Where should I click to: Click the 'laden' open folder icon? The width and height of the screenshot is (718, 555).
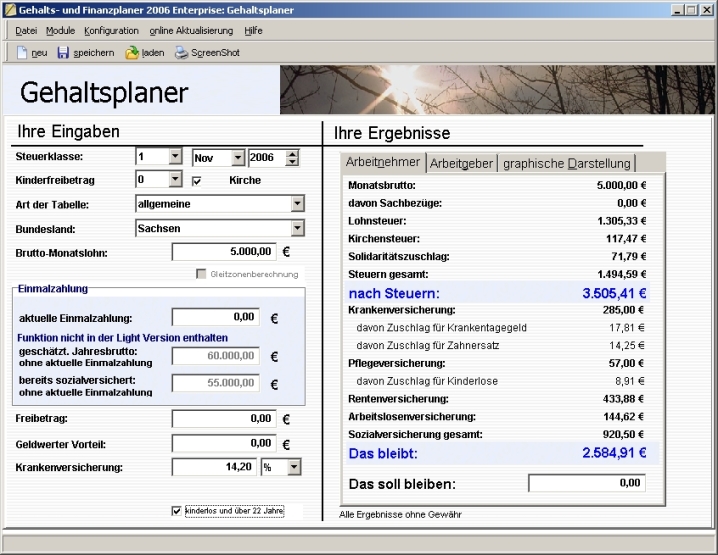(x=131, y=52)
